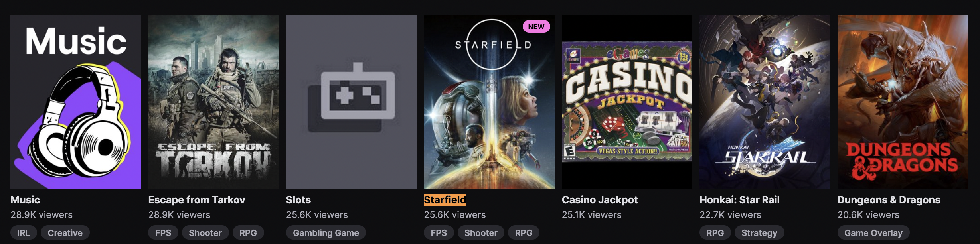The height and width of the screenshot is (244, 980).
Task: Select the IRL tag under Music
Action: point(24,233)
